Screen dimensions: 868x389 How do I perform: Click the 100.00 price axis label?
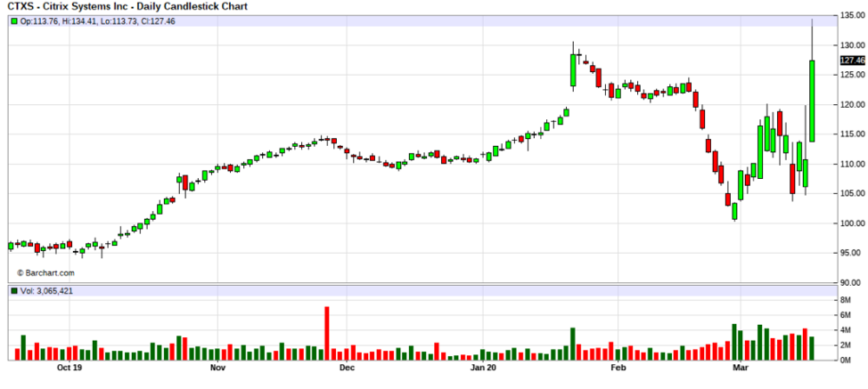[x=852, y=223]
